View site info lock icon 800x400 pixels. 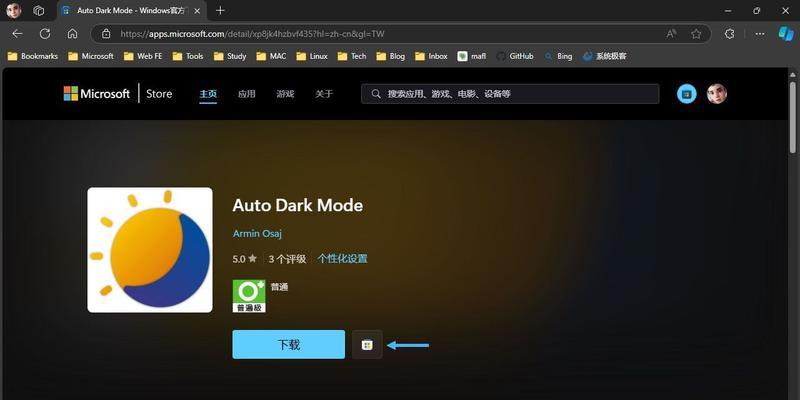(106, 34)
